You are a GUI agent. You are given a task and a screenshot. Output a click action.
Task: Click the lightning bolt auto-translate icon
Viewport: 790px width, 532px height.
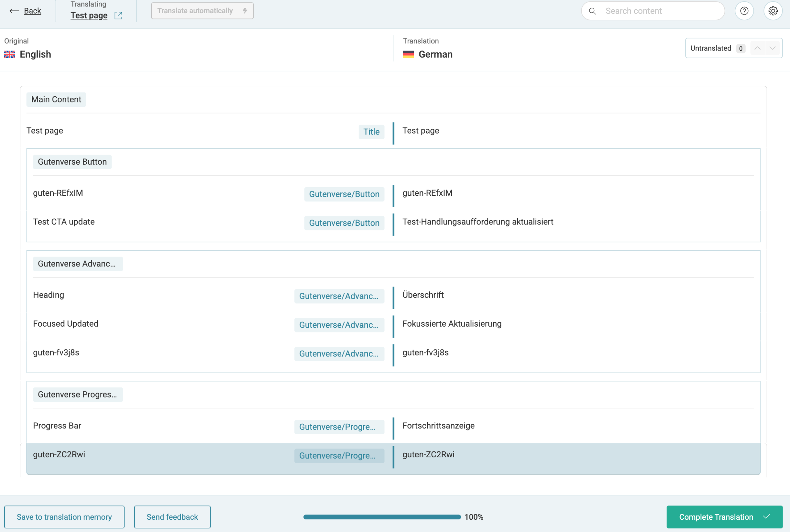[x=245, y=11]
